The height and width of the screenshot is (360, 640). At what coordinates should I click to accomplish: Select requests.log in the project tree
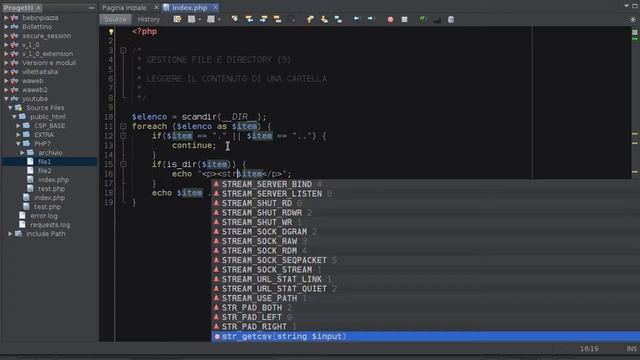[x=50, y=224]
